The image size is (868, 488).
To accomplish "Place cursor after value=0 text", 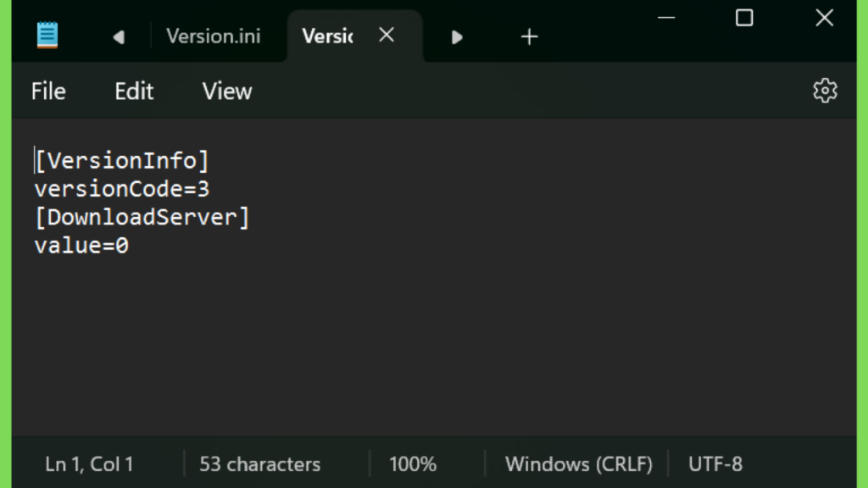I will tap(130, 246).
